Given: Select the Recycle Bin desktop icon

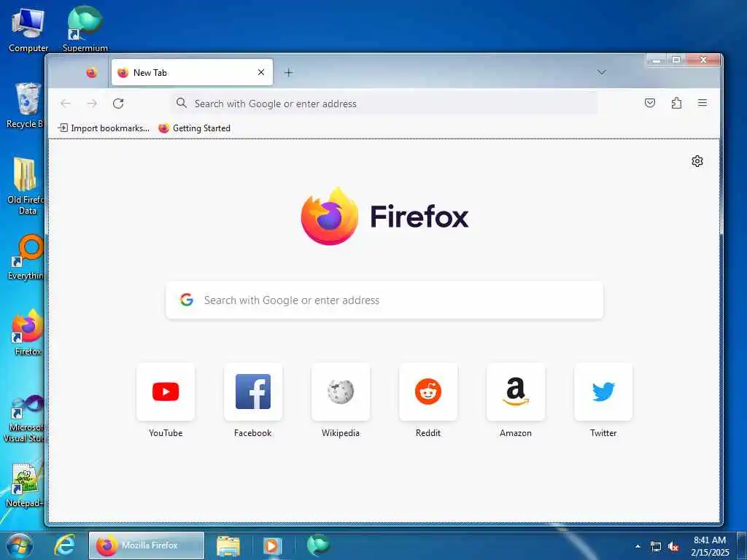Looking at the screenshot, I should (x=25, y=105).
